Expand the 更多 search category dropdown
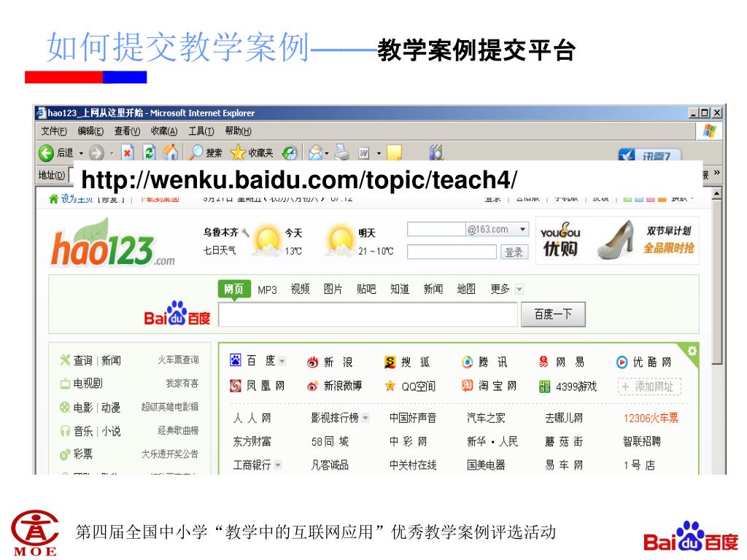The height and width of the screenshot is (560, 747). [519, 289]
